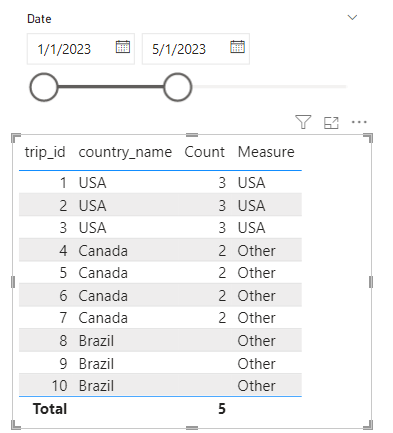Sort by Count column header
Viewport: 393px width, 433px height.
(204, 152)
